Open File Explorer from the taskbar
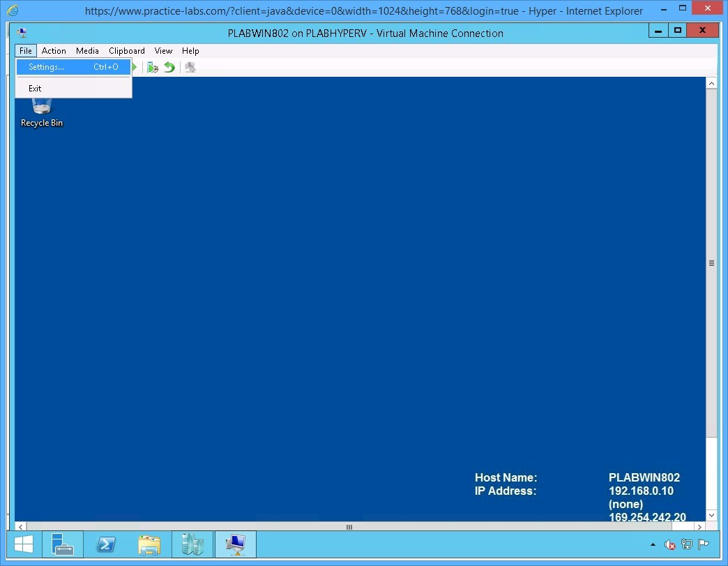Viewport: 728px width, 566px height. click(x=149, y=544)
